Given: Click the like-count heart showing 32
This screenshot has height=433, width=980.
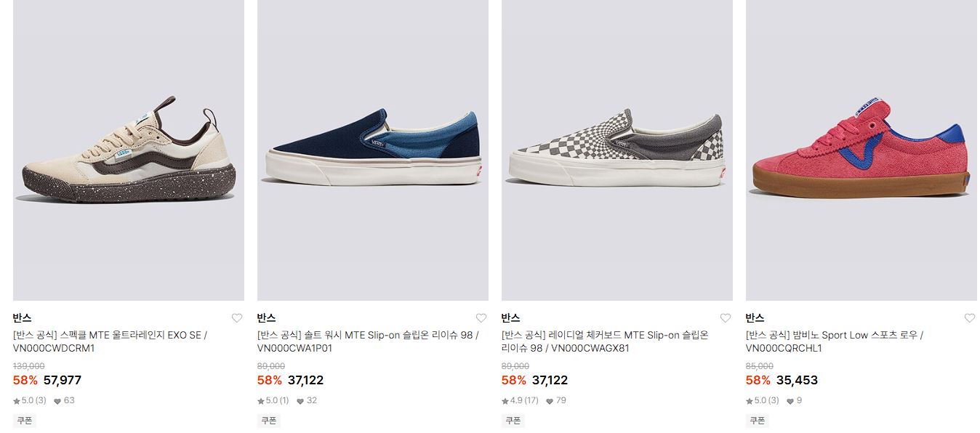Looking at the screenshot, I should 300,401.
